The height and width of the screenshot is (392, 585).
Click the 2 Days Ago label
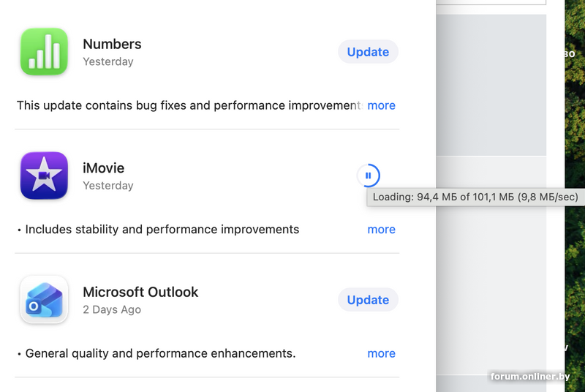pos(111,309)
